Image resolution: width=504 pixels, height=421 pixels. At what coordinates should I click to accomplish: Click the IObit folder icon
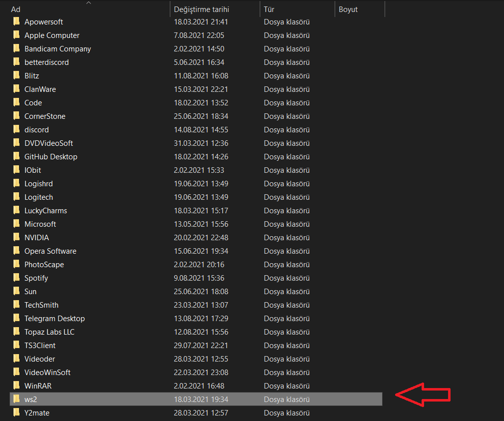click(16, 170)
